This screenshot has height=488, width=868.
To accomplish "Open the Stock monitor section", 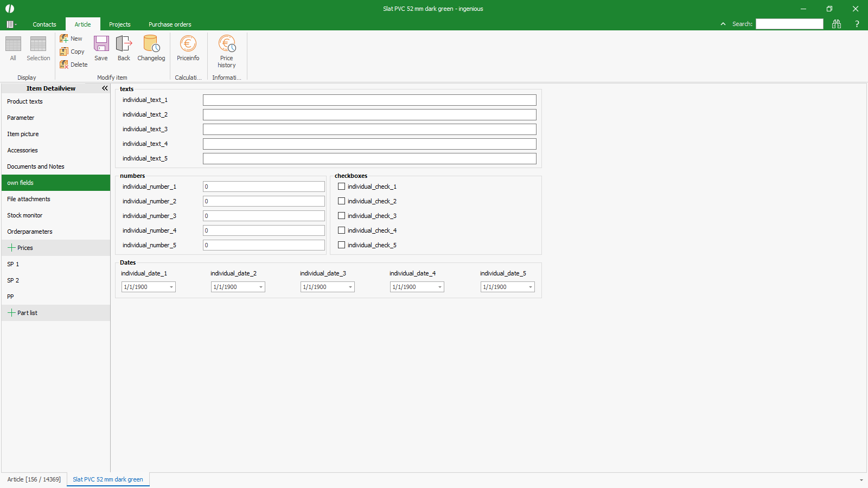I will [25, 215].
